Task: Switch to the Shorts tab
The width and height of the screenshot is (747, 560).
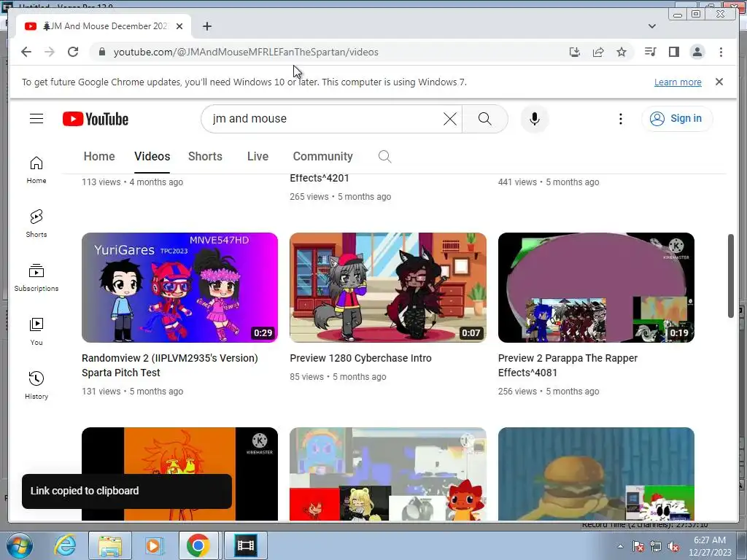Action: [x=205, y=156]
